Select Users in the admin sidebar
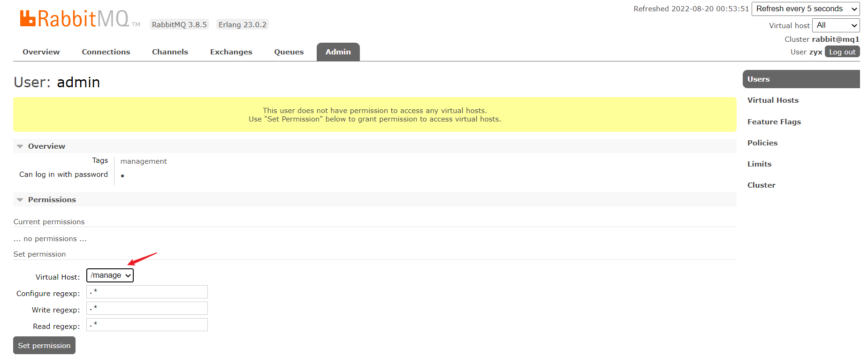Image resolution: width=868 pixels, height=357 pixels. click(x=801, y=79)
